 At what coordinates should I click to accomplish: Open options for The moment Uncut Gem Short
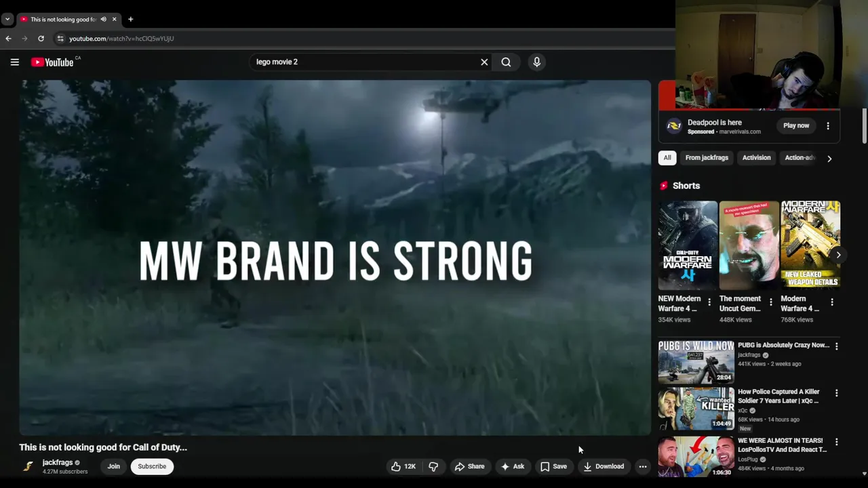(770, 302)
